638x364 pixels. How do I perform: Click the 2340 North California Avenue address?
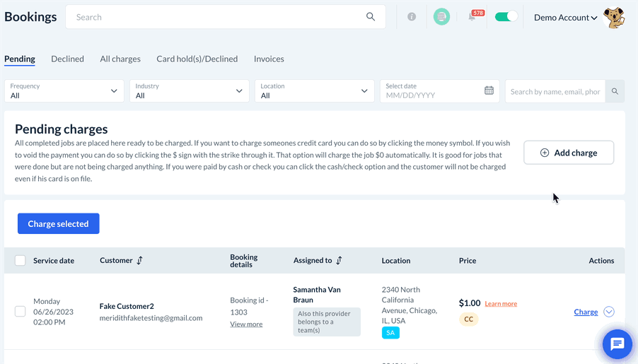409,305
